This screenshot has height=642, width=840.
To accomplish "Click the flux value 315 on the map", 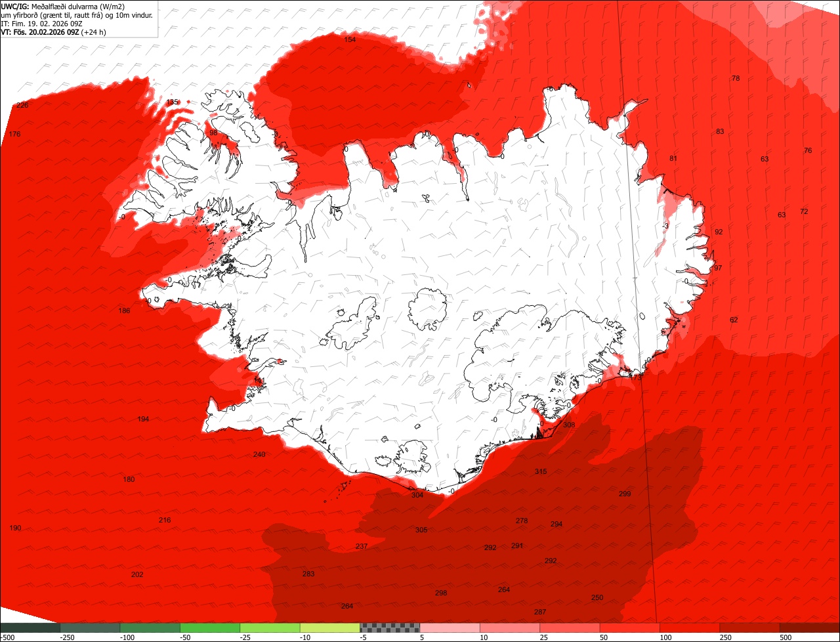I will 541,471.
